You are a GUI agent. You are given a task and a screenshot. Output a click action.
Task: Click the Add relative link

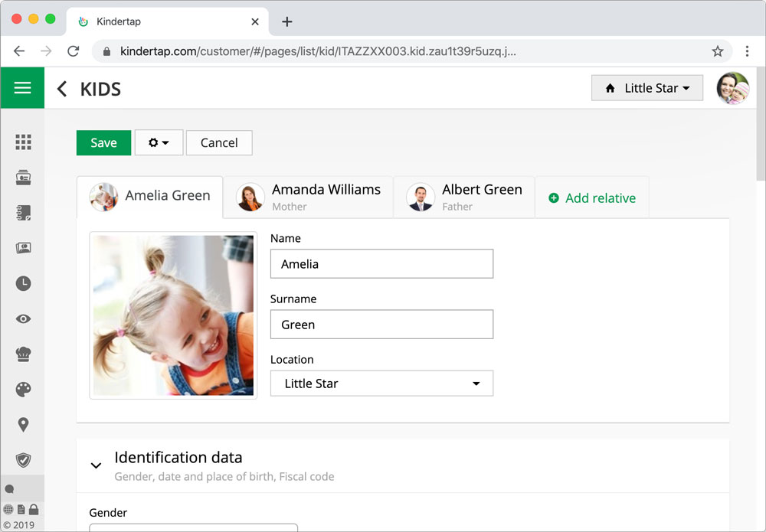pos(592,198)
